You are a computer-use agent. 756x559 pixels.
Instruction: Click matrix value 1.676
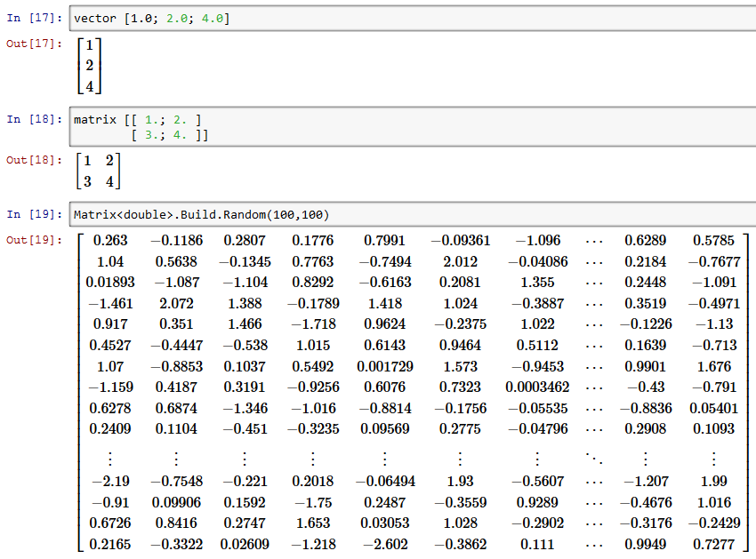713,367
